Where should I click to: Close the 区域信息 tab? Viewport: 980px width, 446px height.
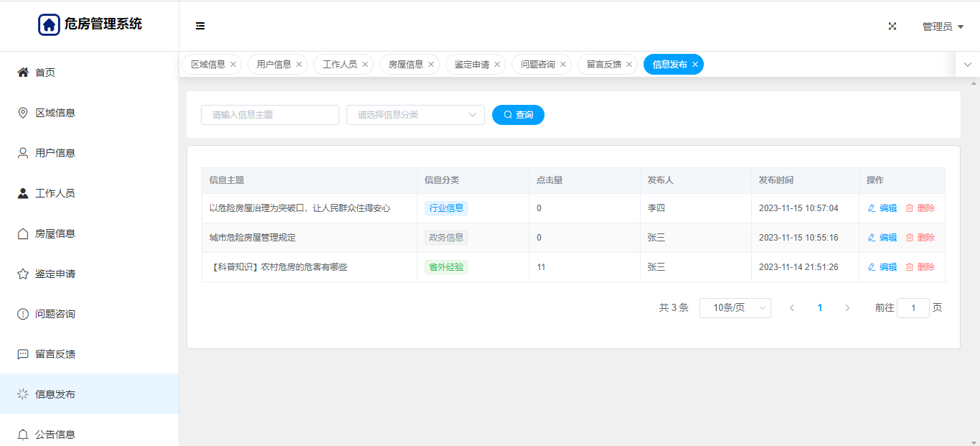pyautogui.click(x=233, y=65)
